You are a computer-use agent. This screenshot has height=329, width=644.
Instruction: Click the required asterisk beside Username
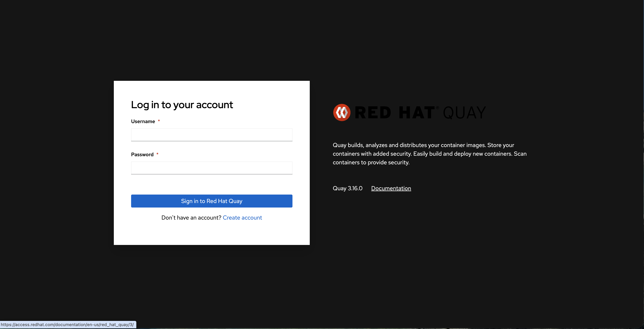point(159,121)
